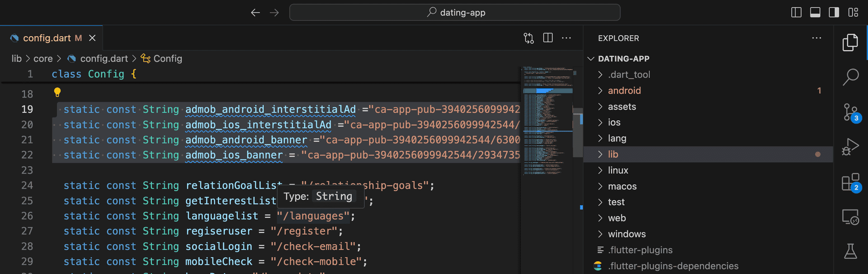This screenshot has height=274, width=868.
Task: Open the dating-app command center search box
Action: [x=455, y=13]
